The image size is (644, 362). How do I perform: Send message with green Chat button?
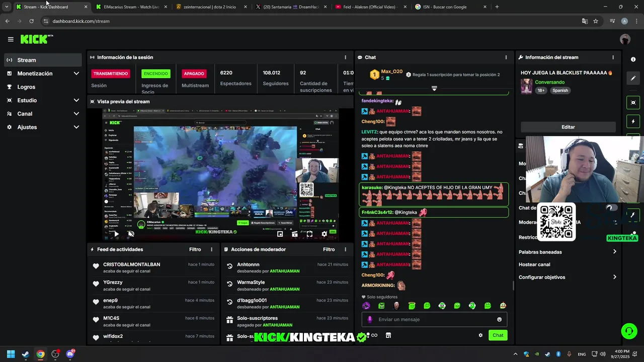tap(498, 335)
